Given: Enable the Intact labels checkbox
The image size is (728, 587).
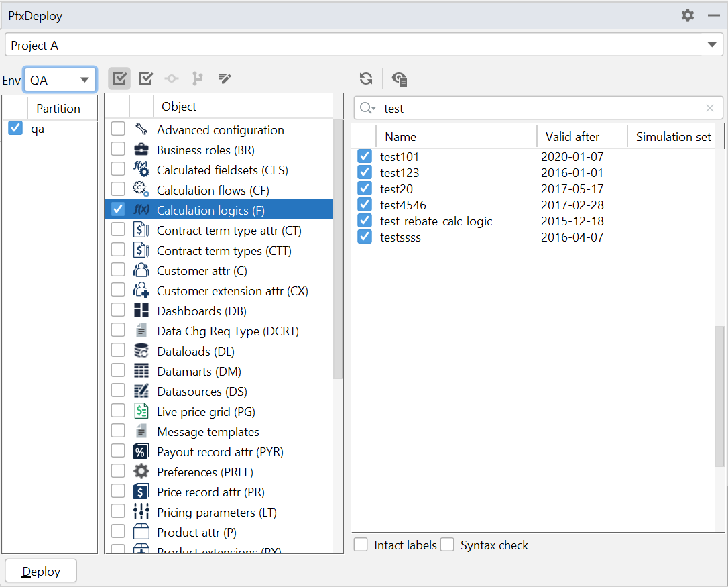Looking at the screenshot, I should (x=361, y=545).
